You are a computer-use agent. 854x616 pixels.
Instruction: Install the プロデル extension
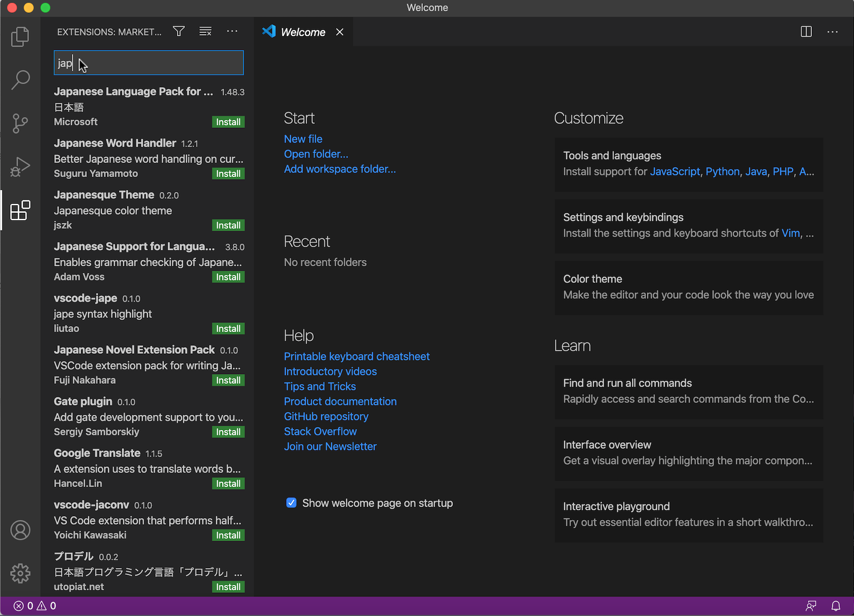click(228, 587)
